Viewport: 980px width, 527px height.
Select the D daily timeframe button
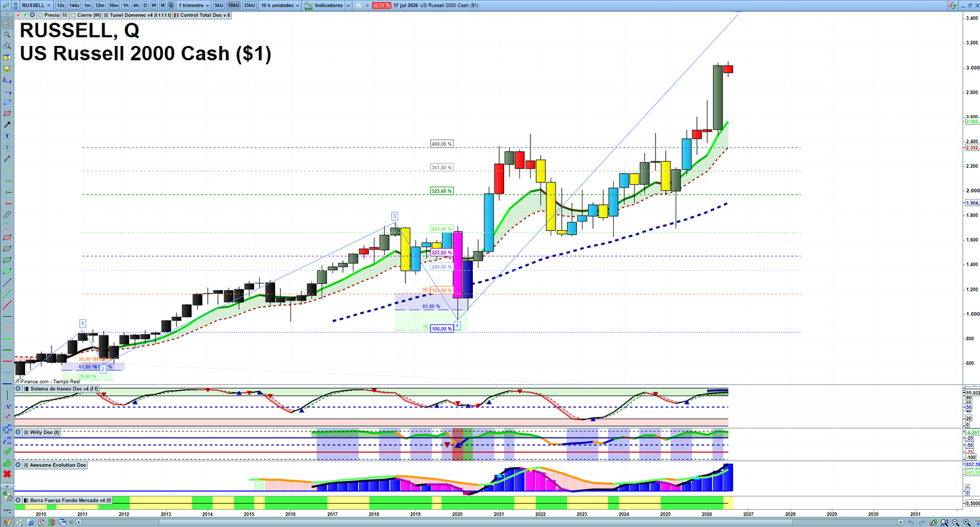[x=145, y=6]
